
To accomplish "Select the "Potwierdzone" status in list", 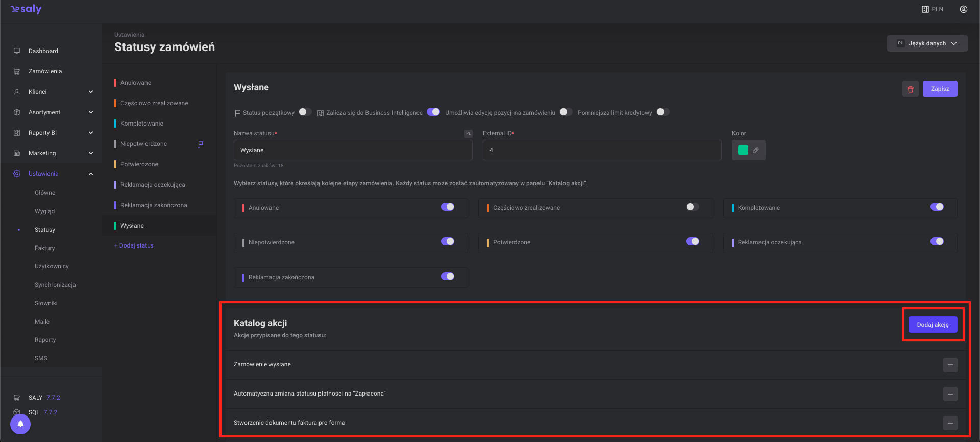I will coord(139,164).
